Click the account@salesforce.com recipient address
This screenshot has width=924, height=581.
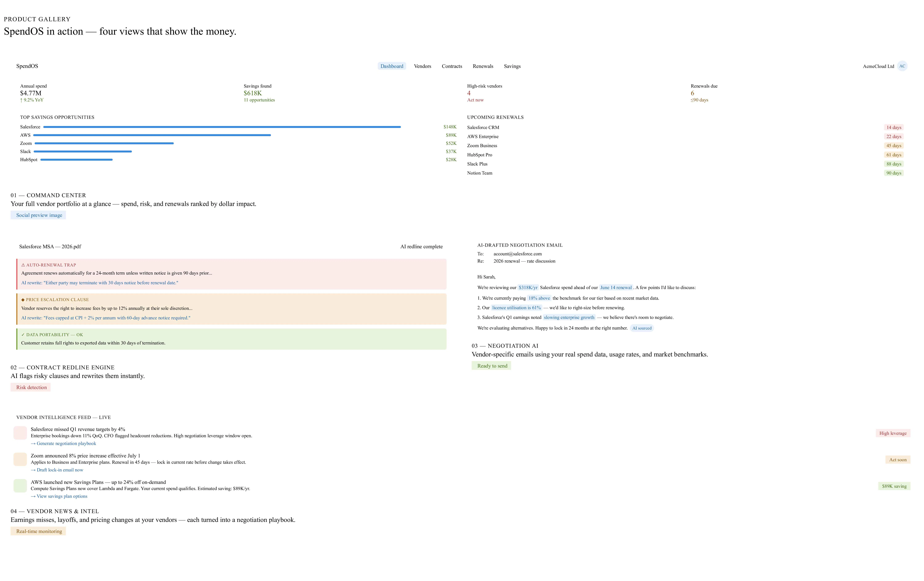point(518,254)
